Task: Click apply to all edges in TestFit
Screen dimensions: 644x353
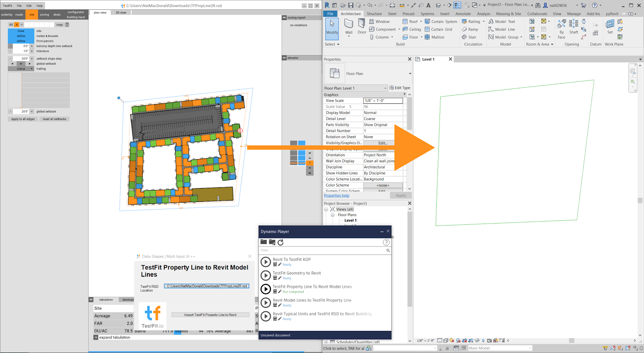Action: (23, 119)
